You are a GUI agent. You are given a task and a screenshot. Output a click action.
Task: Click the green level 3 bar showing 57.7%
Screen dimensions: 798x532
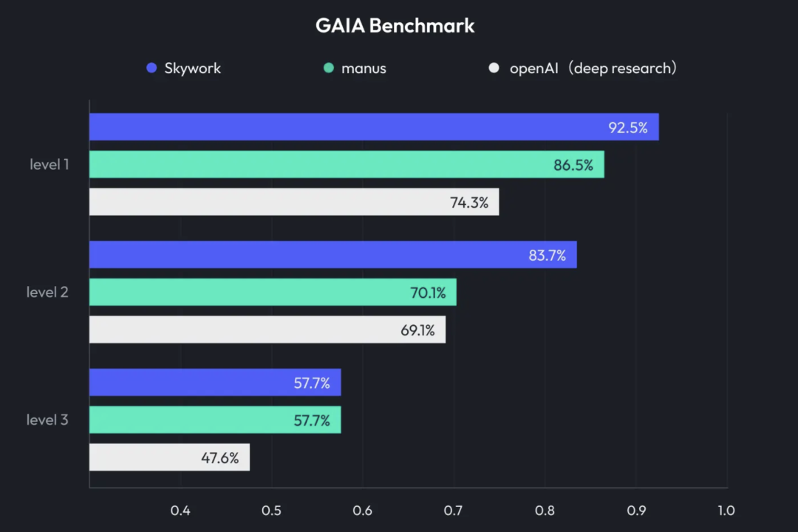pos(215,420)
